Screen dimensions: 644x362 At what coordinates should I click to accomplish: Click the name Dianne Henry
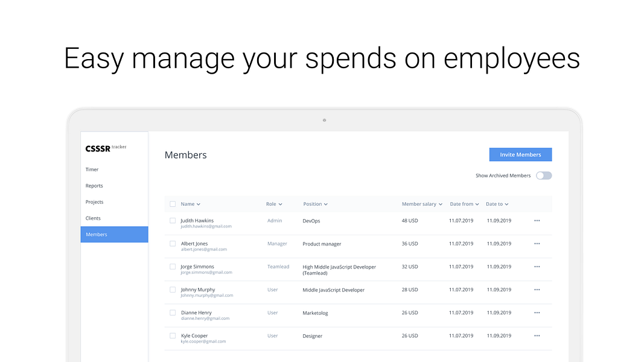[196, 313]
